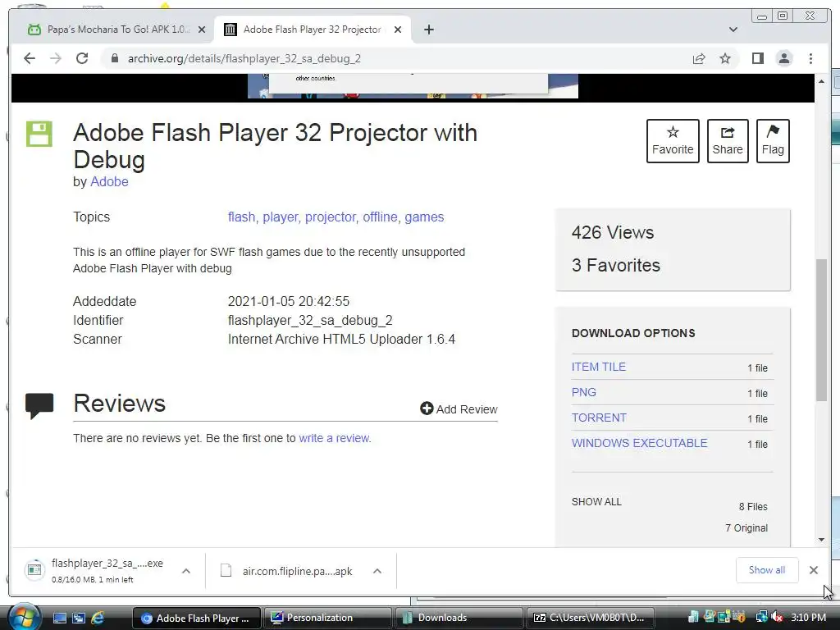Click the Adobe Flash Player Chrome taskbar button
The image size is (840, 630).
click(x=196, y=618)
